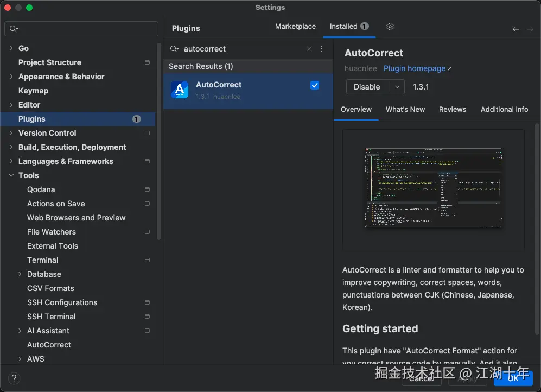Expand Appearance & Behavior settings
The width and height of the screenshot is (541, 392).
coord(11,77)
